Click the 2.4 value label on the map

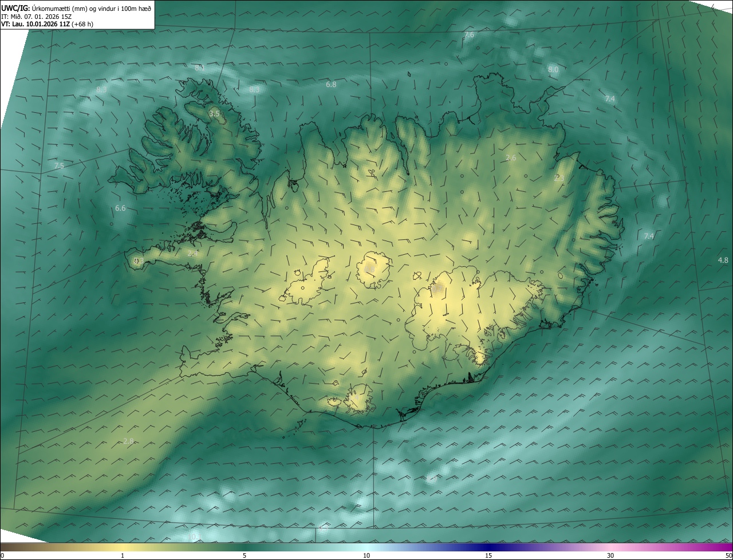(x=193, y=253)
